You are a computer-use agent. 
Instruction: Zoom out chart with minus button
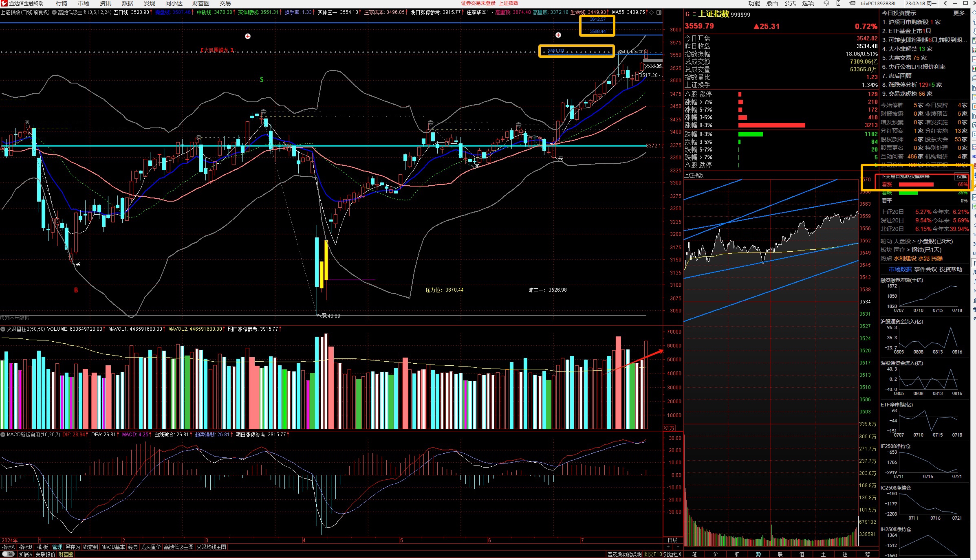(x=677, y=547)
